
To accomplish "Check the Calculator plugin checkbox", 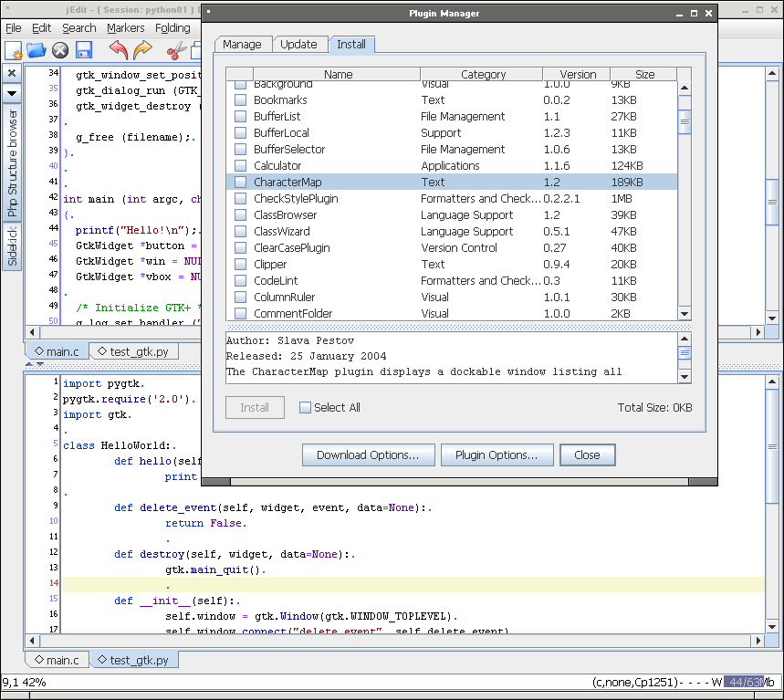I will [x=241, y=165].
